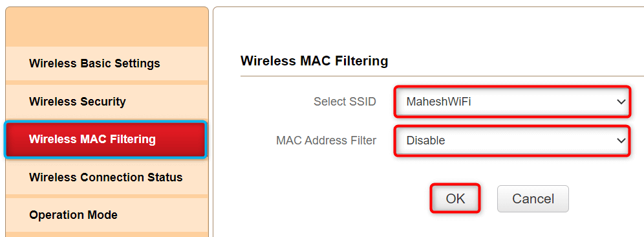Click the Disable option text
644x237 pixels.
[425, 141]
